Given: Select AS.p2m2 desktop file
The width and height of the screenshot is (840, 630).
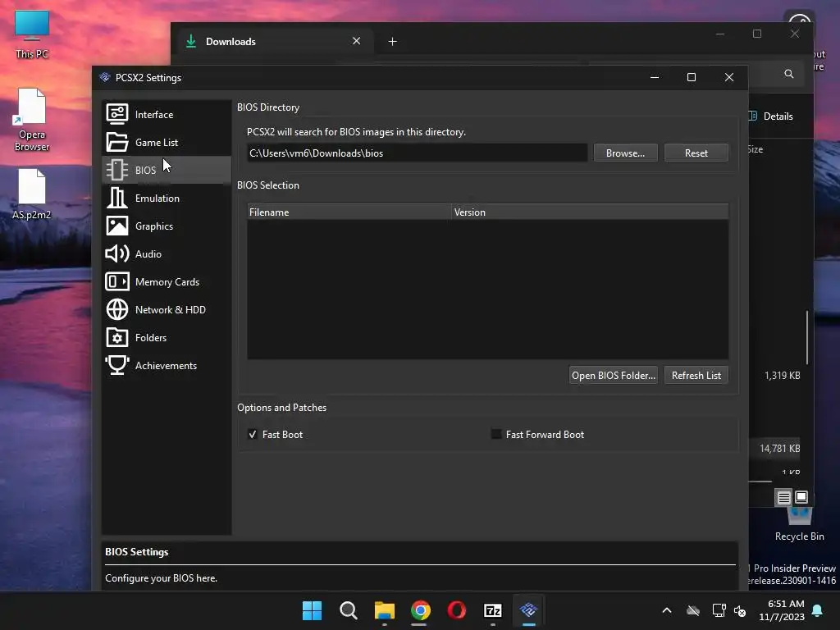Looking at the screenshot, I should (32, 194).
